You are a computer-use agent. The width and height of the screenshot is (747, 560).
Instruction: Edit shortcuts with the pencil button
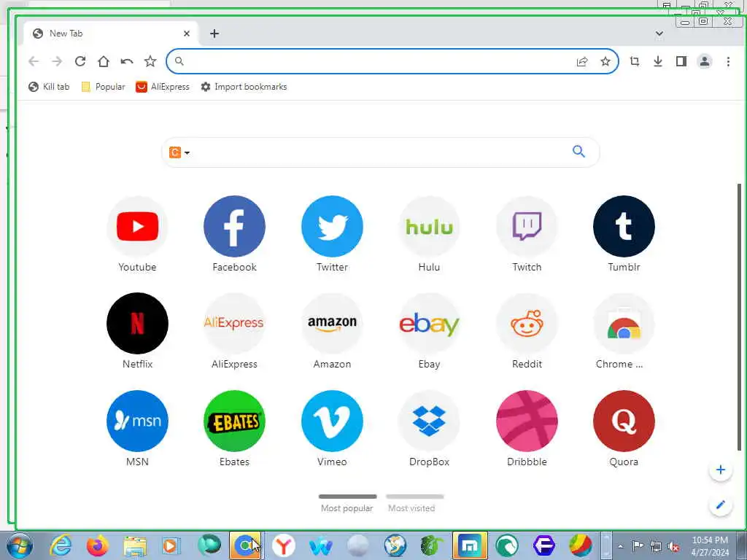click(720, 505)
